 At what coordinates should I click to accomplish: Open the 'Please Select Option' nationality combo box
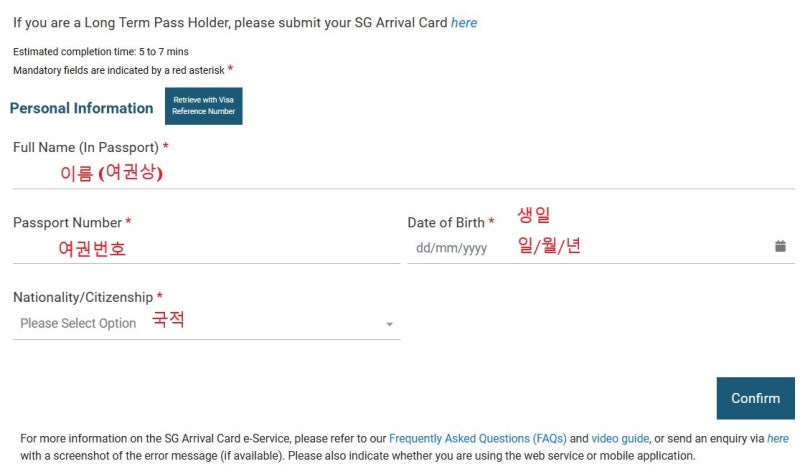tap(206, 324)
